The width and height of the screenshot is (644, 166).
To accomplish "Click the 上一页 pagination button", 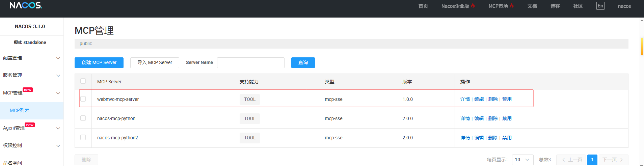I will tap(571, 160).
